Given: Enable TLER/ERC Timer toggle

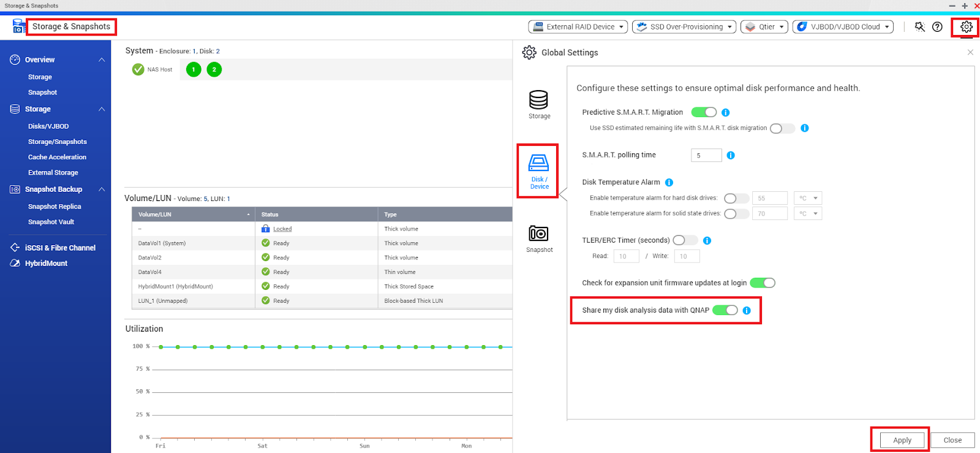Looking at the screenshot, I should [x=685, y=240].
